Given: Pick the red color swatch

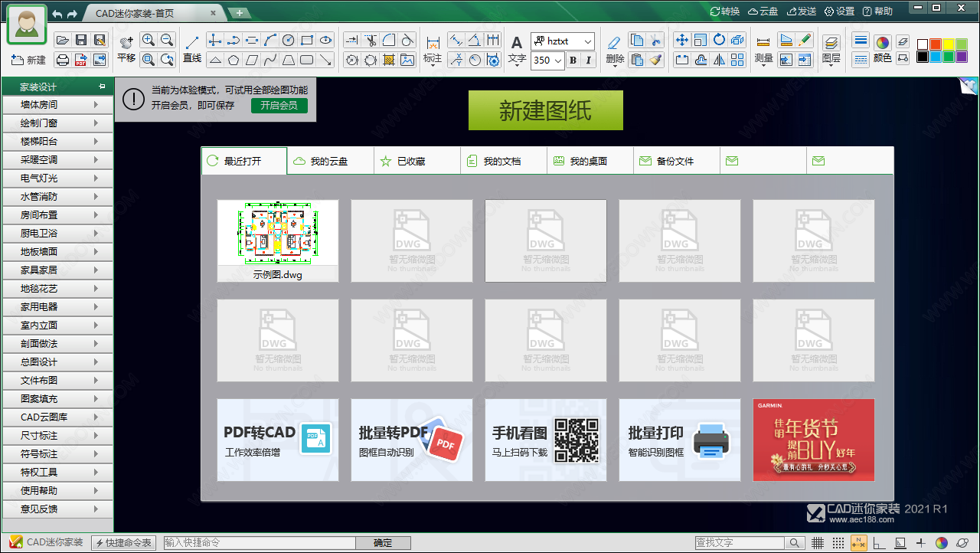Looking at the screenshot, I should pyautogui.click(x=935, y=44).
